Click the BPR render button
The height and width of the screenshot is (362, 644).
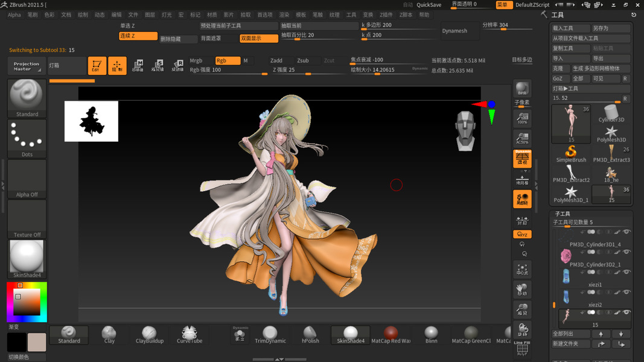pyautogui.click(x=522, y=89)
